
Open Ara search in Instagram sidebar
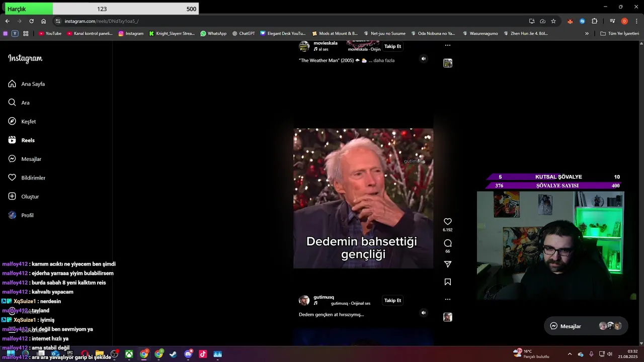19,103
